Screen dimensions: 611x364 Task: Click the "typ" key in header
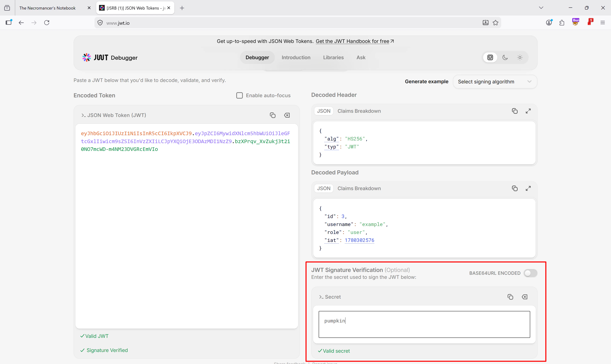point(331,147)
